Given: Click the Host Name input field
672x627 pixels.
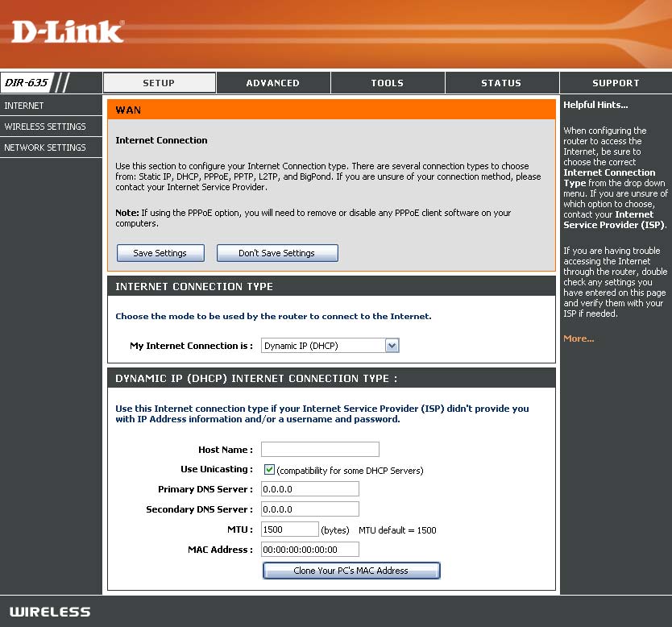Looking at the screenshot, I should tap(320, 449).
